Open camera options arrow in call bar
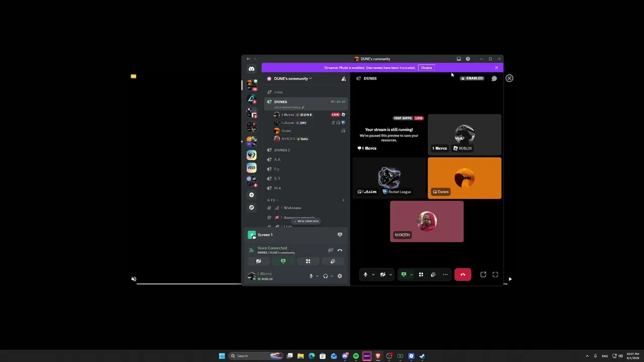Viewport: 644px width, 362px height. [390, 275]
